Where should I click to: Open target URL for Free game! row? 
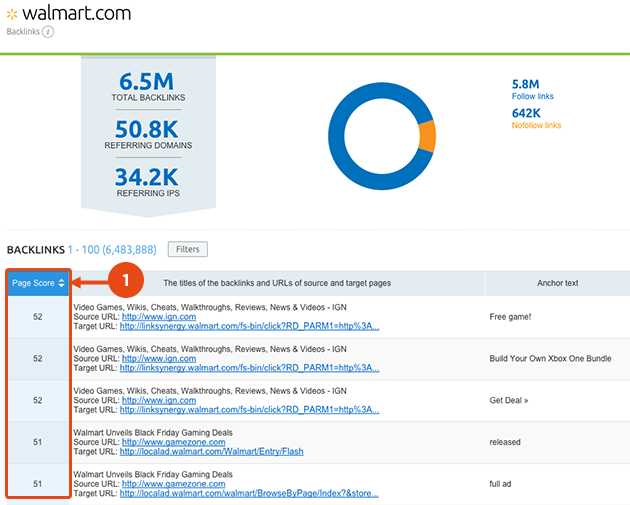tap(250, 326)
